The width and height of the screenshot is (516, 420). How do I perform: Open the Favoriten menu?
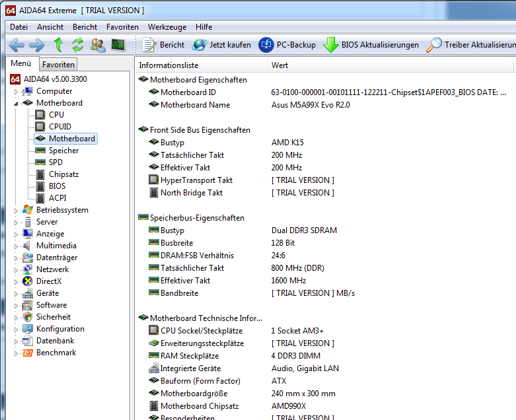tap(122, 27)
